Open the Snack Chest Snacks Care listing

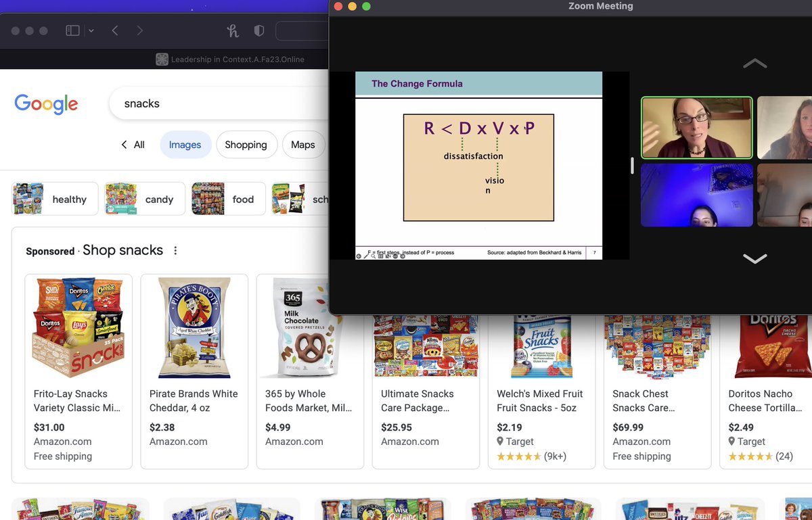point(644,400)
